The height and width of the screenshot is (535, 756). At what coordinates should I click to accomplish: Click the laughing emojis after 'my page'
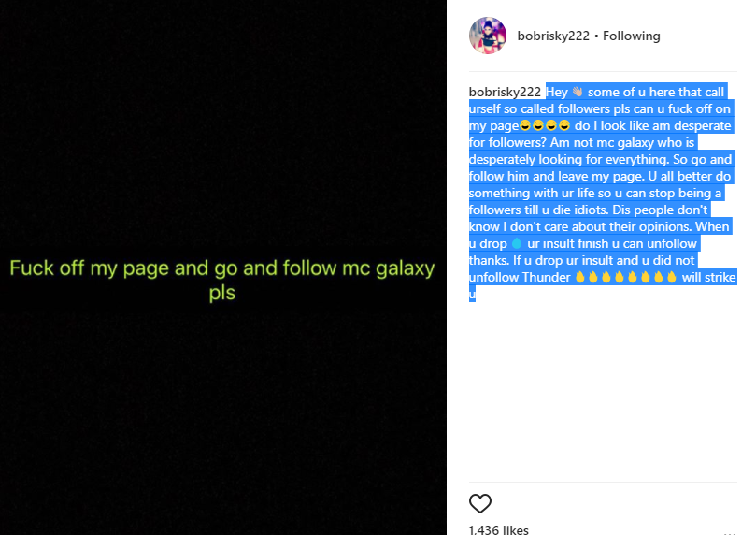pos(545,125)
